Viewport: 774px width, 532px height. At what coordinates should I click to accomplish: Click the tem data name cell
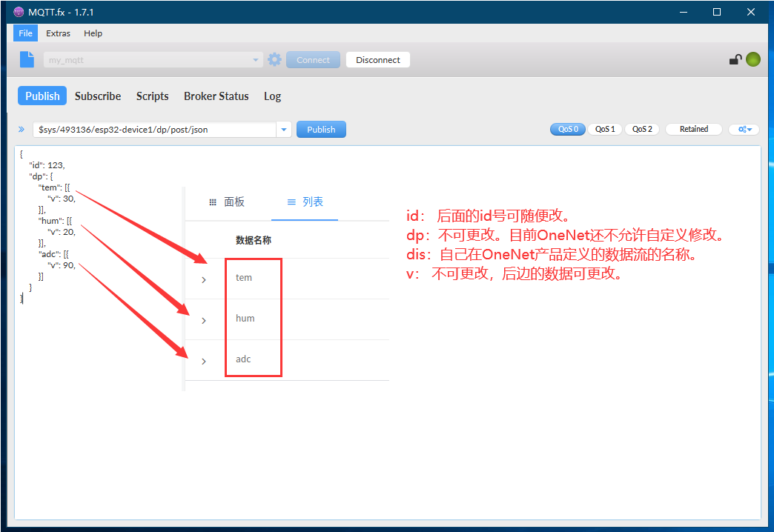pyautogui.click(x=244, y=278)
